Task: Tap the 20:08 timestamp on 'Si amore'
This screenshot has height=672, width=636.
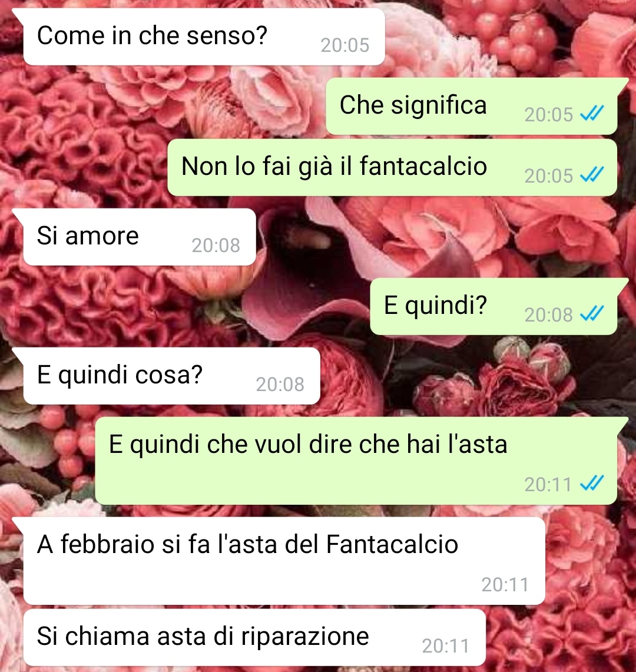Action: (216, 245)
